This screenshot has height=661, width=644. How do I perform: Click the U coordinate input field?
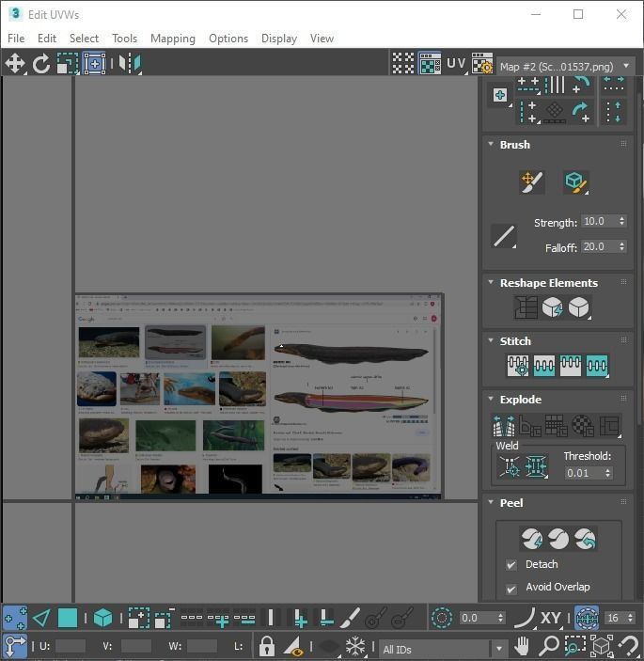tap(70, 646)
